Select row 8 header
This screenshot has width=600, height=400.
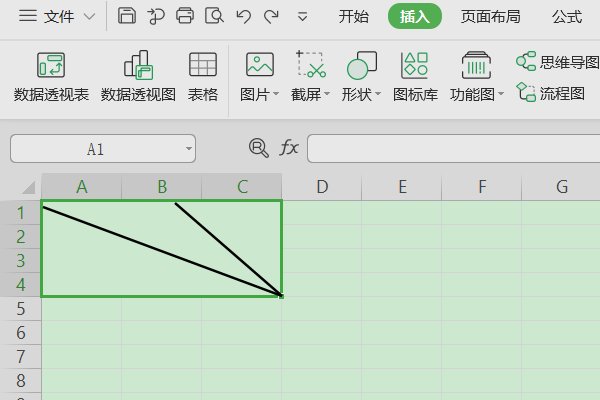21,381
